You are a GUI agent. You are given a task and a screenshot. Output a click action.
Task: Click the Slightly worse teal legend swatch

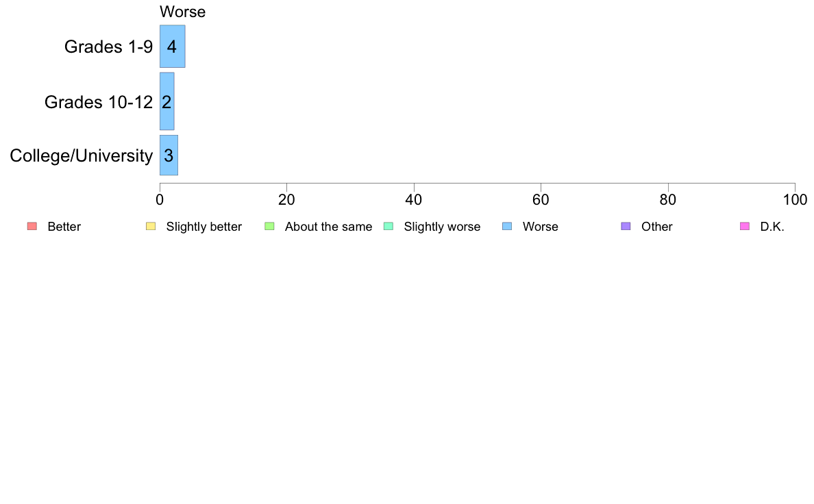[x=388, y=226]
